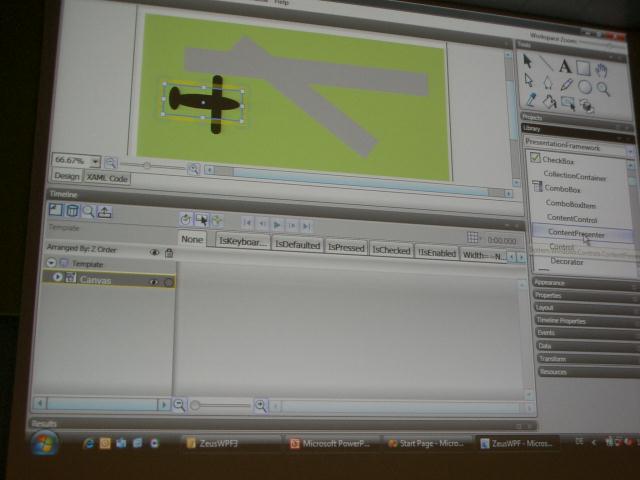Activate the Zoom magnifier tool
The image size is (640, 480).
tap(603, 87)
